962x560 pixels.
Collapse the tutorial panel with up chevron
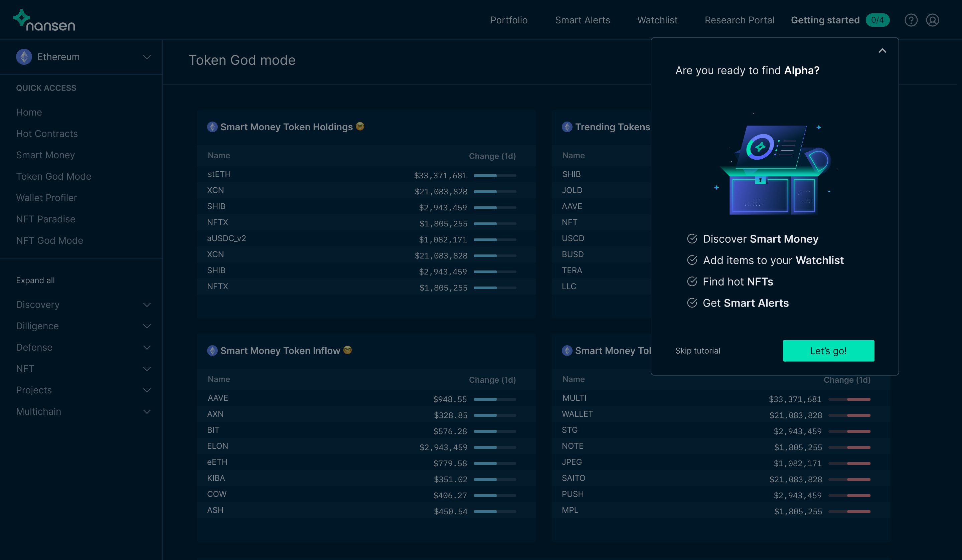(x=882, y=51)
